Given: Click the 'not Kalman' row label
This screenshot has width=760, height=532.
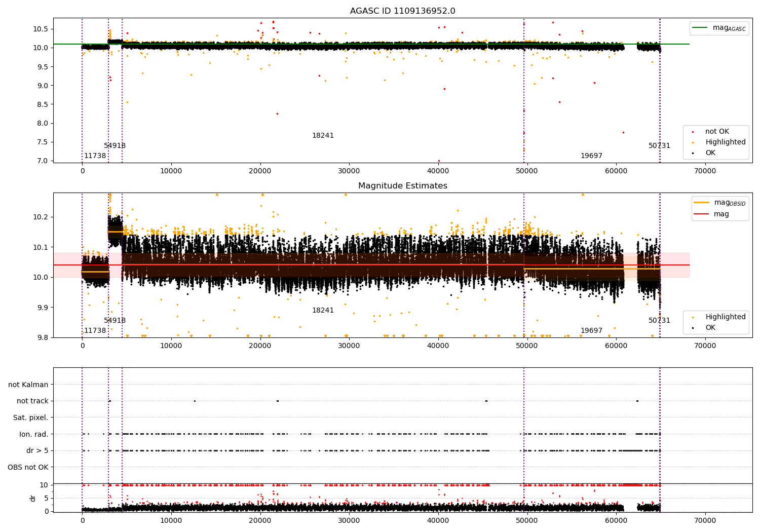Looking at the screenshot, I should click(x=28, y=385).
